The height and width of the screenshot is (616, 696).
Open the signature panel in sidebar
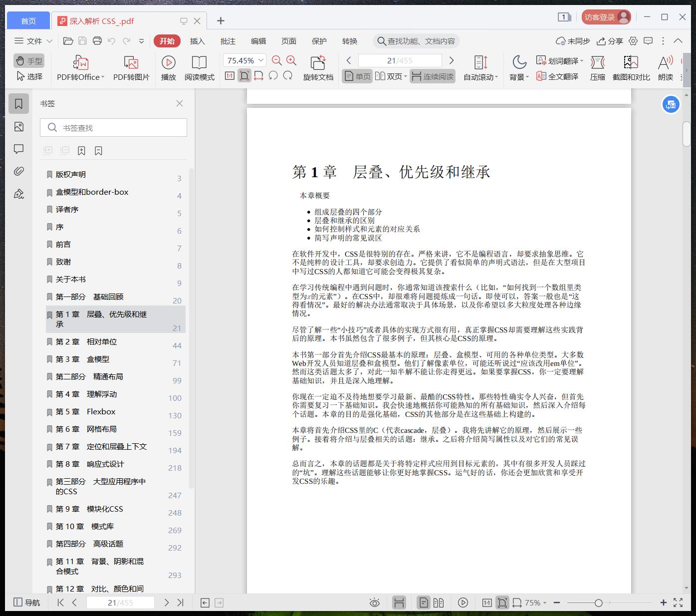click(19, 194)
